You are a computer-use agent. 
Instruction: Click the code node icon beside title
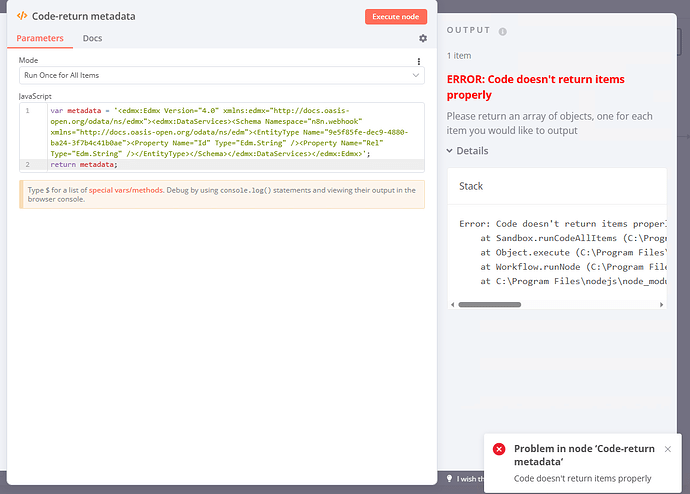coord(22,17)
